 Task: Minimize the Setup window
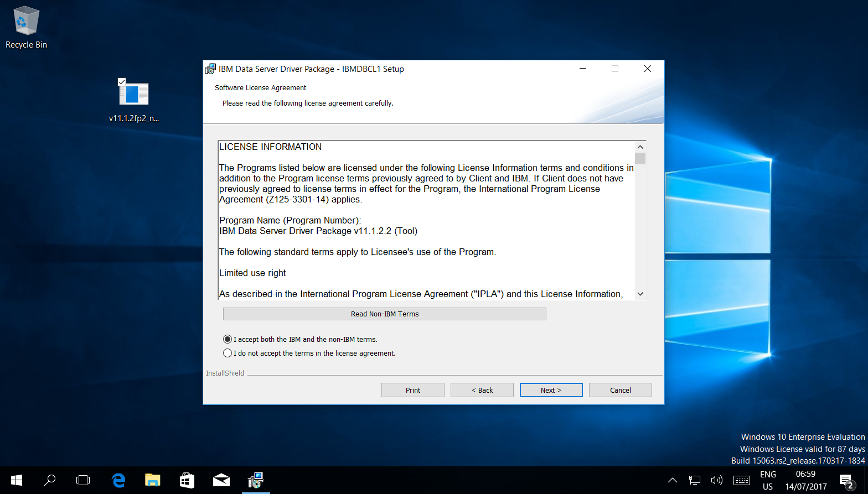tap(583, 69)
